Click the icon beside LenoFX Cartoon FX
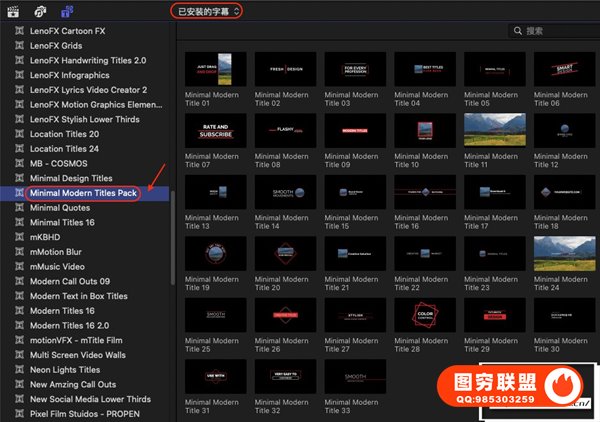Screen dimensions: 600x422 coord(17,31)
